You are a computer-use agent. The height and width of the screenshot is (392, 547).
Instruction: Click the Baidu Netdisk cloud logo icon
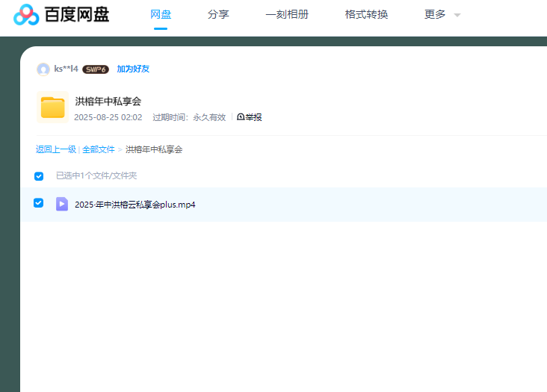(x=26, y=14)
